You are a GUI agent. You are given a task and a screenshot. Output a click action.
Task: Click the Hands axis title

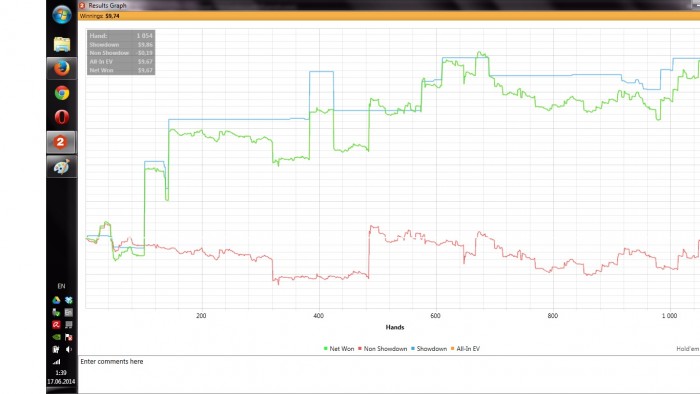(x=395, y=327)
